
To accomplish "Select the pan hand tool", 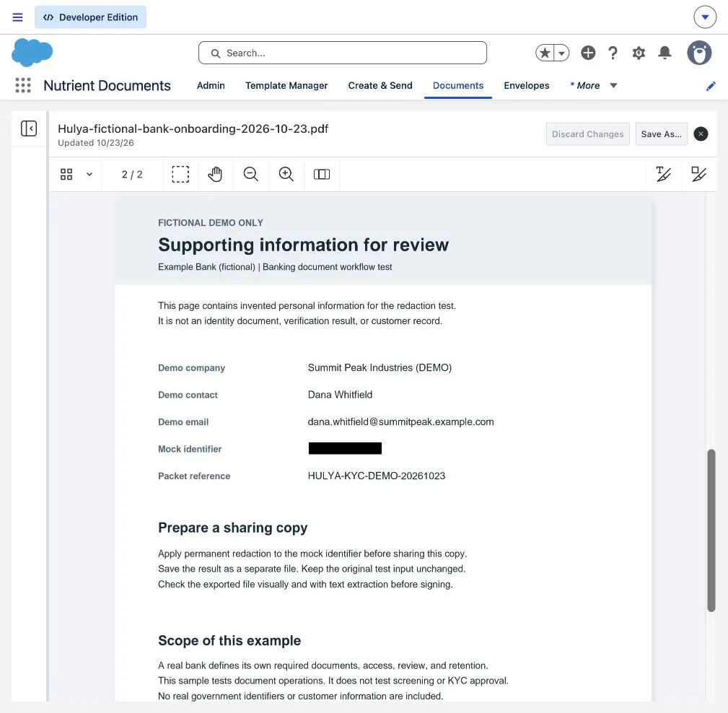I will (x=215, y=174).
